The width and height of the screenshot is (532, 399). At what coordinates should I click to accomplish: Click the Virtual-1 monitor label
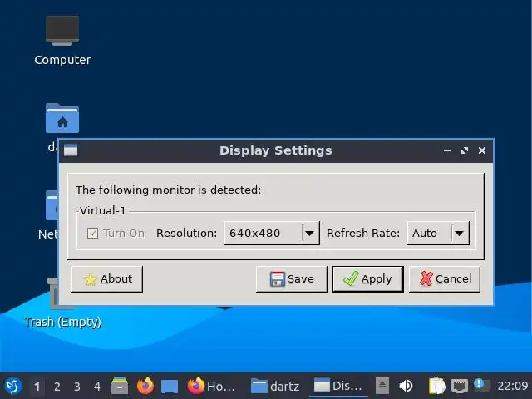pyautogui.click(x=103, y=210)
